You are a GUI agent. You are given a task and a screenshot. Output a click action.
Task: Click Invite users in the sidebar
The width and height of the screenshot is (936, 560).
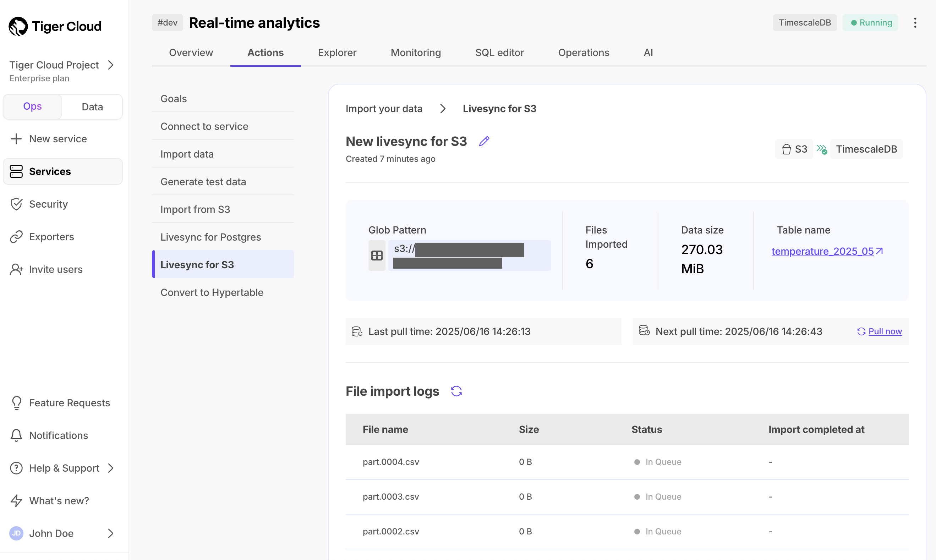pyautogui.click(x=63, y=269)
